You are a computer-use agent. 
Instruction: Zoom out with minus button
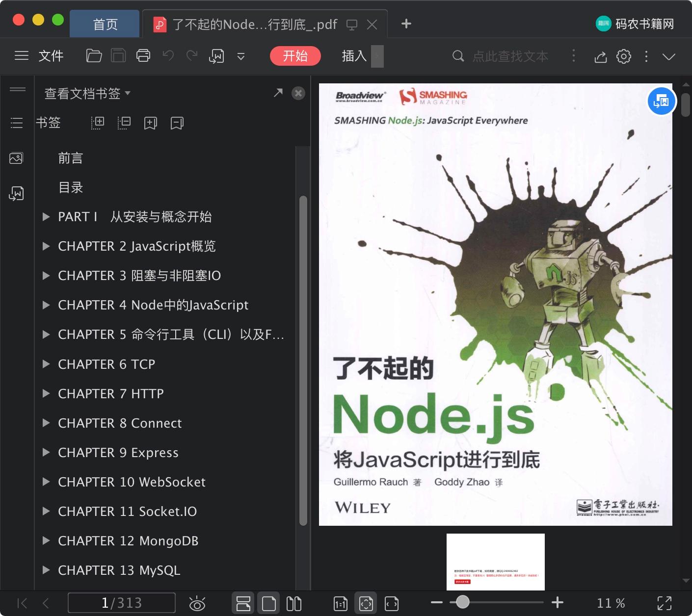(x=437, y=602)
